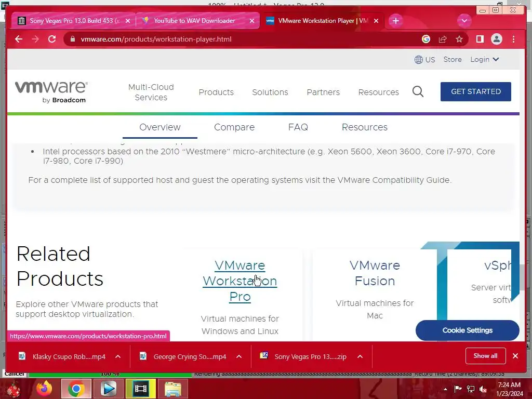532x399 pixels.
Task: Expand options for Klasky Csupo download
Action: point(118,356)
